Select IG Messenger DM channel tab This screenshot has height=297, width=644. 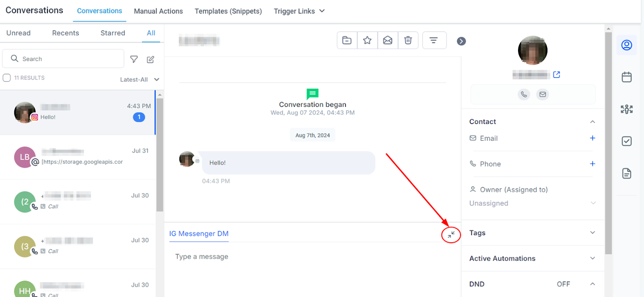click(199, 234)
